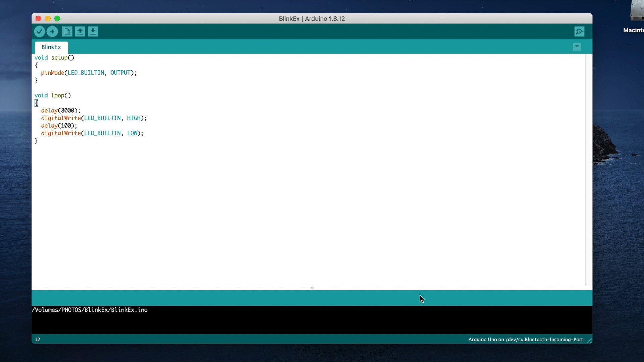Click the line number 12 indicator
This screenshot has height=362, width=644.
point(38,340)
